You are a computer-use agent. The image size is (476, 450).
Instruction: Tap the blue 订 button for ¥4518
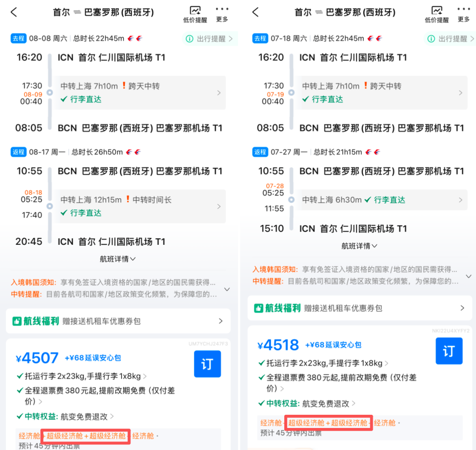coord(449,351)
